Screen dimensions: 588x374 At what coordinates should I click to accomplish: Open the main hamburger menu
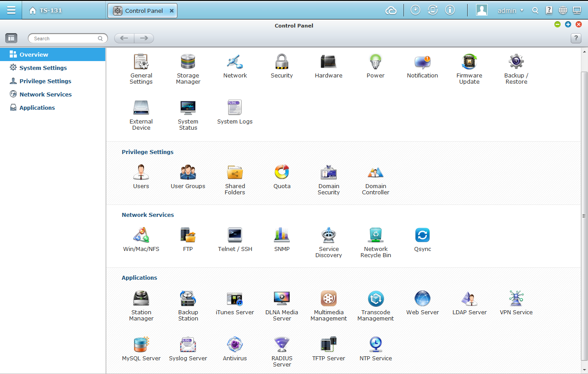click(11, 10)
